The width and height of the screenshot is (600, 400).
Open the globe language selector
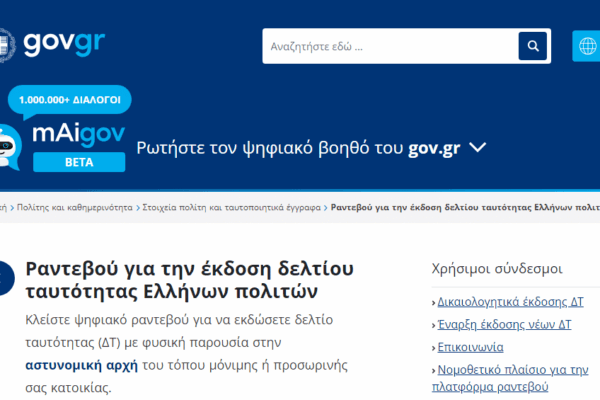(587, 46)
